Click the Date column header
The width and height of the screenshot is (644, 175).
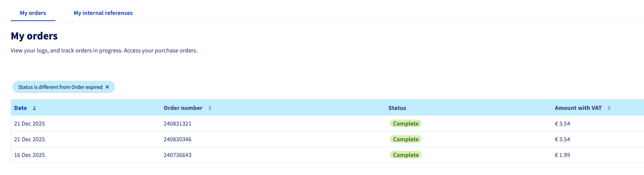pyautogui.click(x=21, y=108)
